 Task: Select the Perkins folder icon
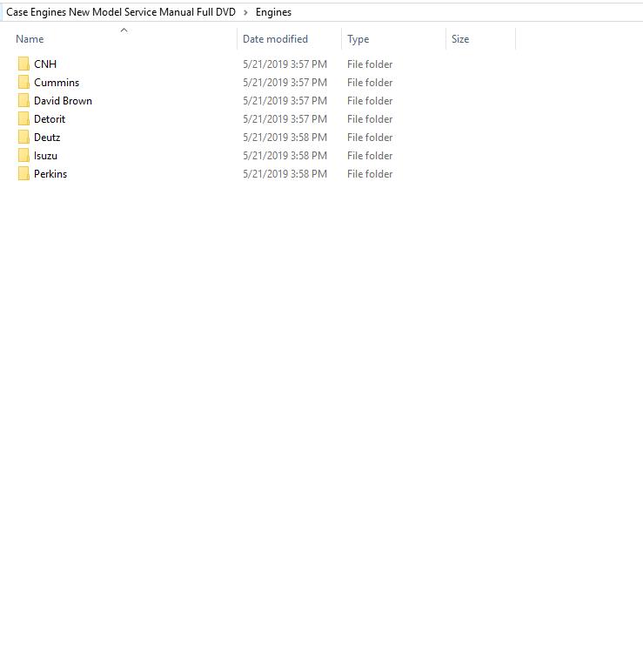coord(23,173)
